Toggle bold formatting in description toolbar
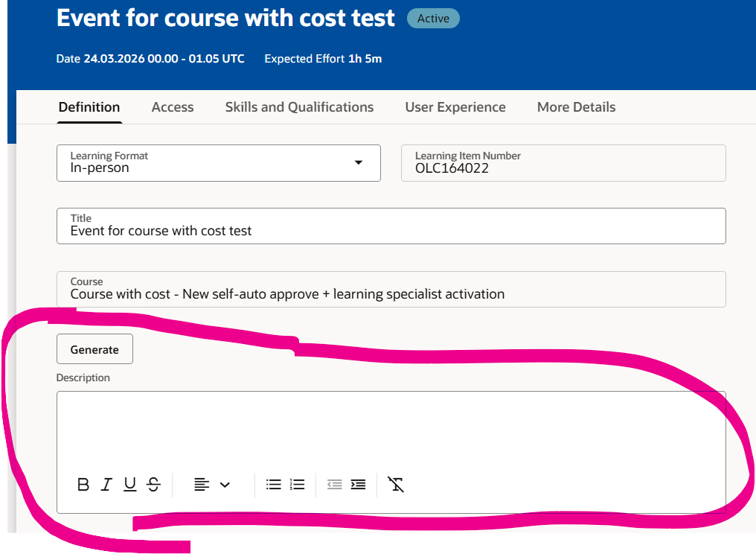This screenshot has height=554, width=756. pyautogui.click(x=83, y=484)
